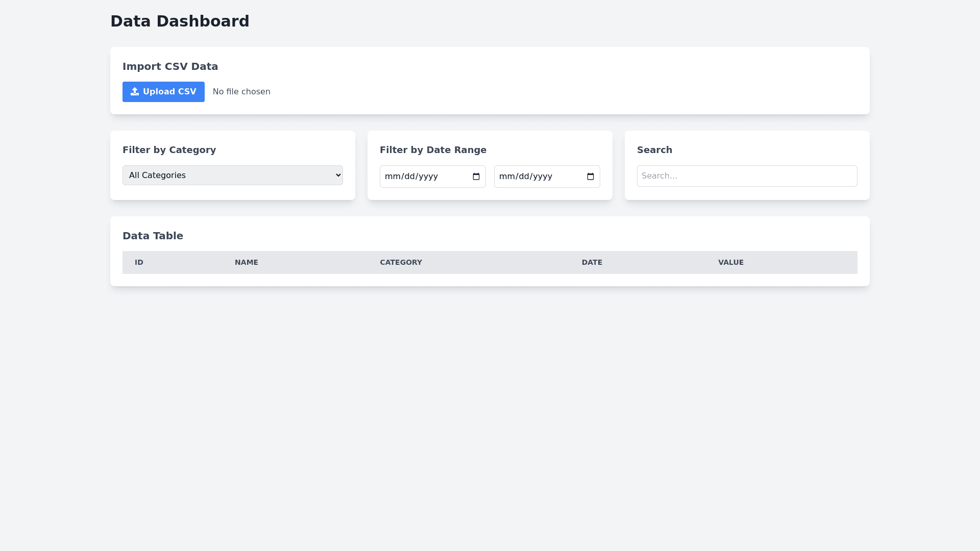Select the month segment of end date
This screenshot has height=551, width=980.
tap(506, 177)
